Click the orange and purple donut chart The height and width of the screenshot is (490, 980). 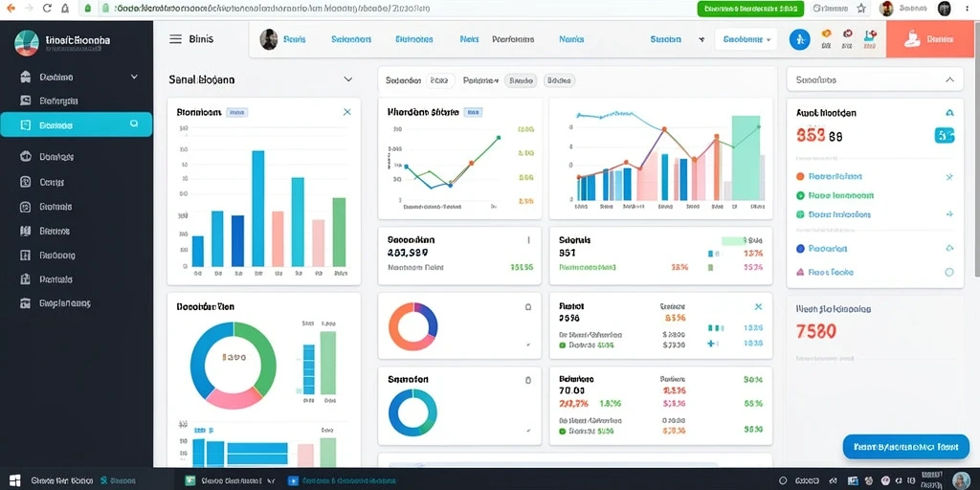click(413, 326)
